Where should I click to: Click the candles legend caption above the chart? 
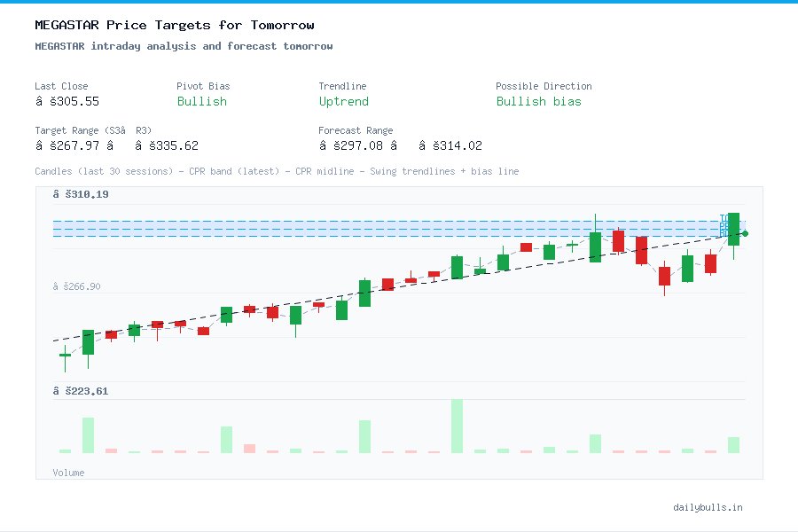point(276,171)
